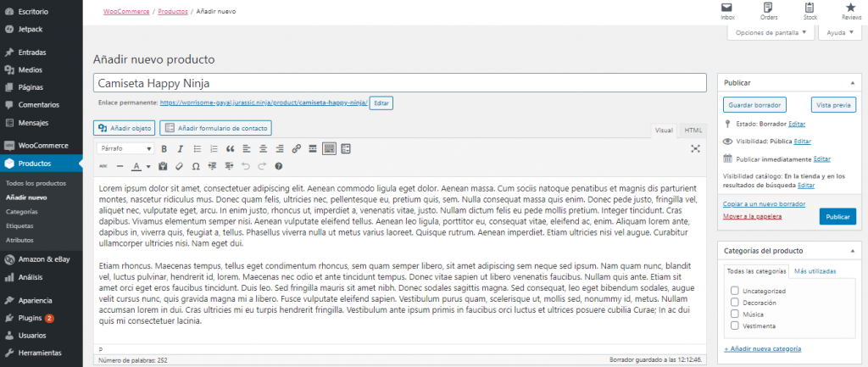Open the Reviews star icon

tap(851, 11)
